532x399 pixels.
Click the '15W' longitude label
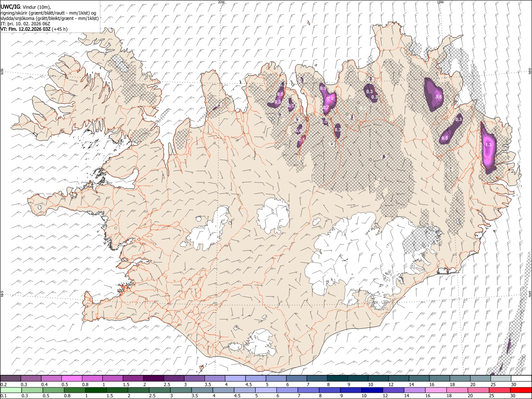tap(440, 2)
